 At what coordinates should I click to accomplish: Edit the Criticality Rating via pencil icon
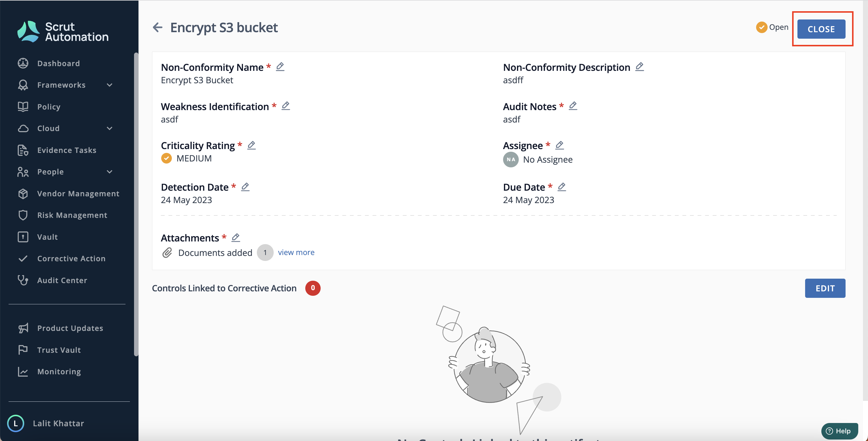[x=251, y=145]
